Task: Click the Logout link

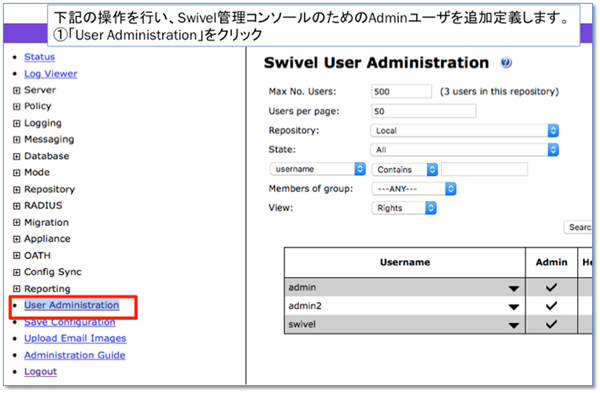Action: click(41, 372)
